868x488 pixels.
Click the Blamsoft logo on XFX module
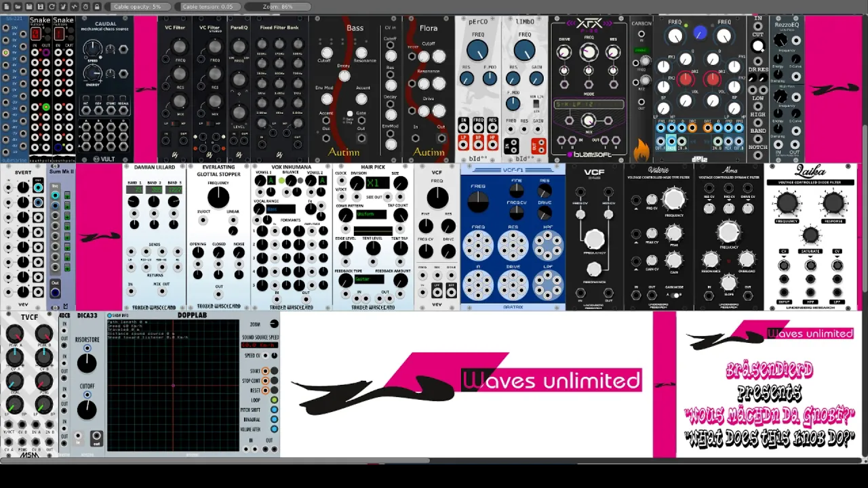point(589,155)
